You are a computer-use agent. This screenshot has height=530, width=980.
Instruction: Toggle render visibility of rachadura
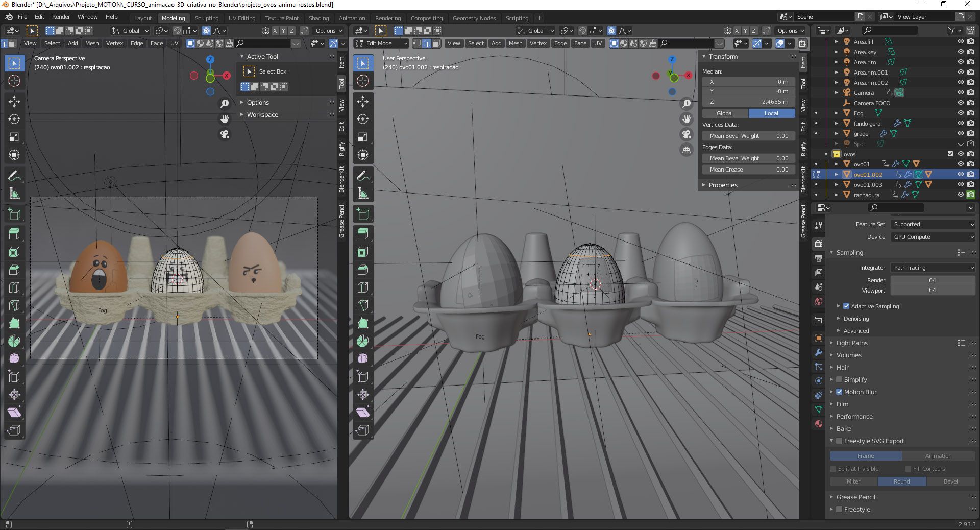(971, 195)
